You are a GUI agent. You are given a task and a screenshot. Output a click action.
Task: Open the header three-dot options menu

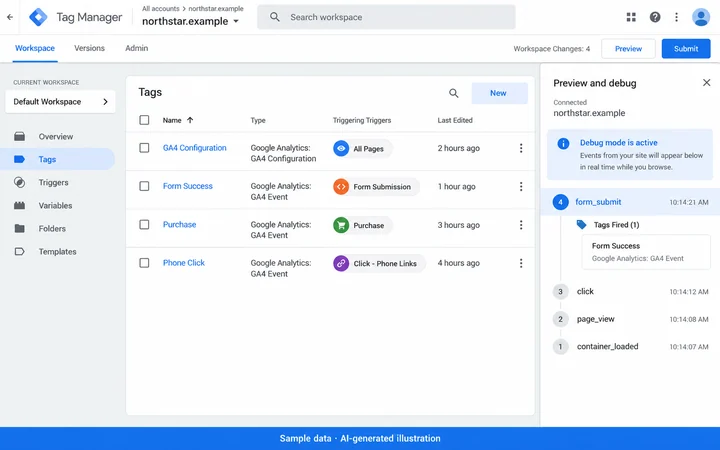pyautogui.click(x=676, y=17)
